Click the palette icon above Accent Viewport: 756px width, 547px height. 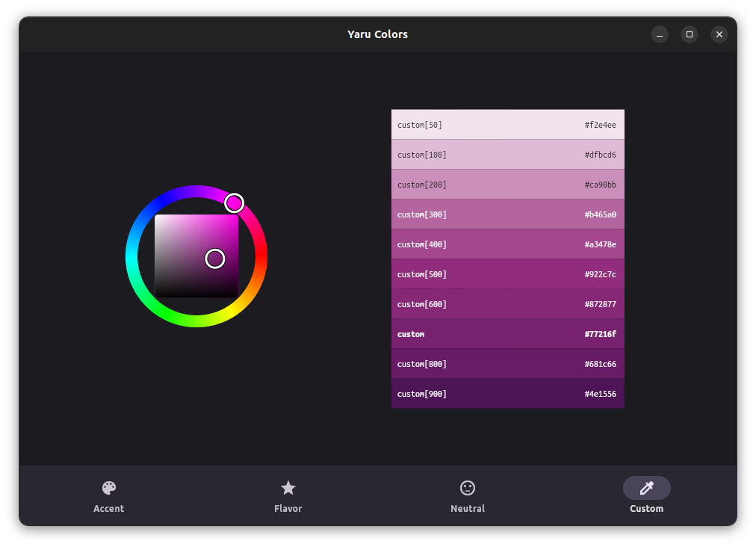click(x=109, y=488)
